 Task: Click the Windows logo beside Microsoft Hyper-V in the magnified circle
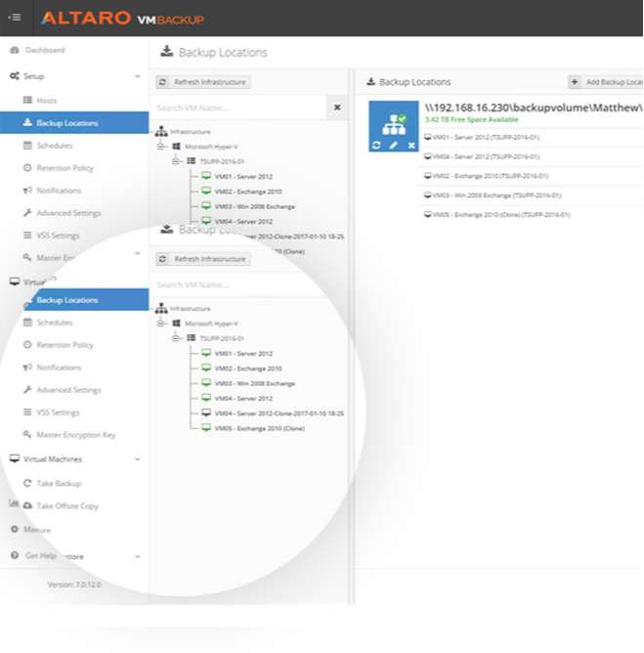177,324
